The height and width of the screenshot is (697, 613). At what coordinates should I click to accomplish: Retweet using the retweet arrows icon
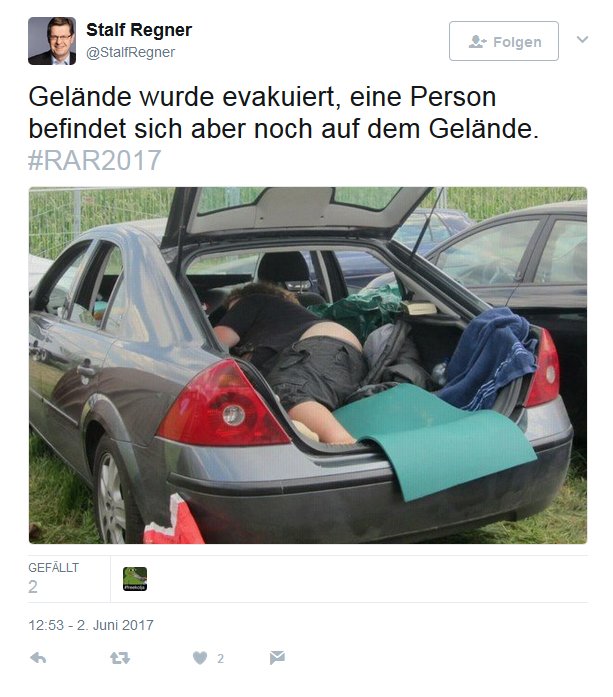(x=120, y=657)
